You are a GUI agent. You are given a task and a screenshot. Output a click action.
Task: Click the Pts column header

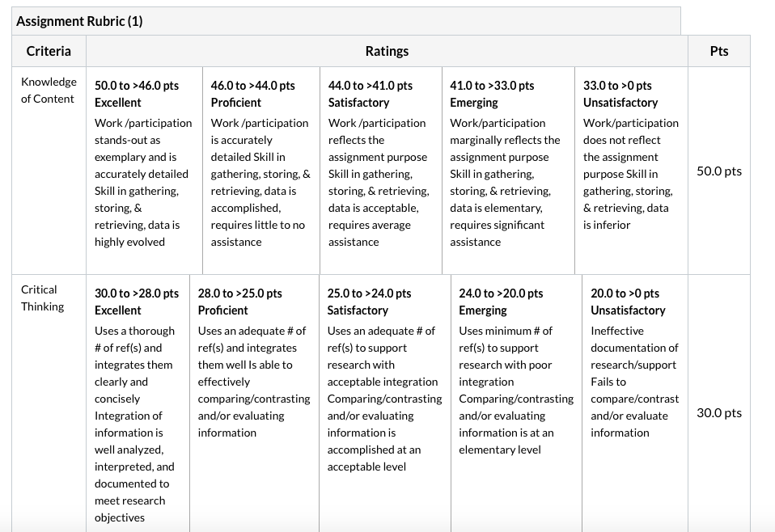[719, 51]
